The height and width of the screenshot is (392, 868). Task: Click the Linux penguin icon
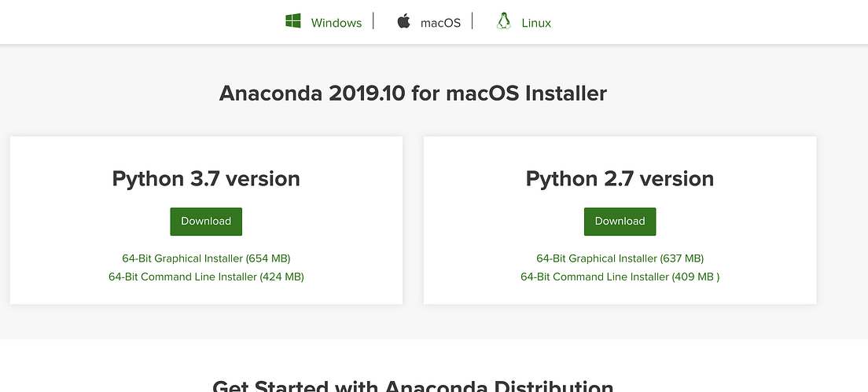point(504,21)
